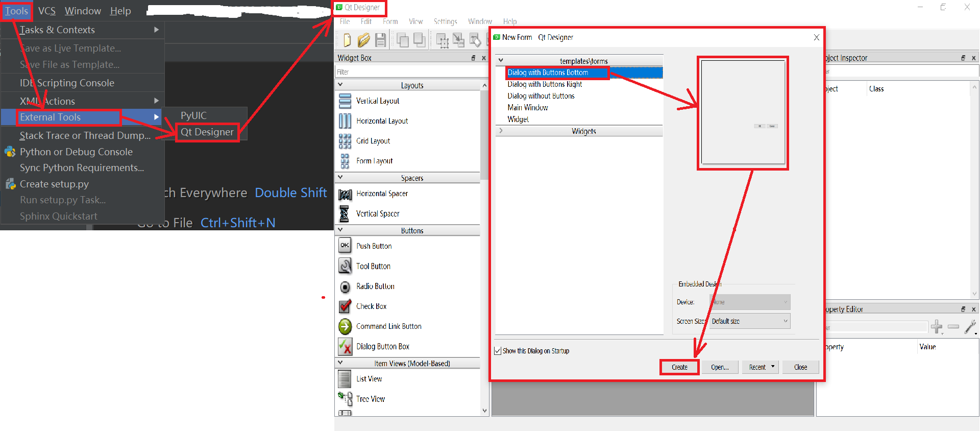The image size is (980, 431).
Task: Click the Class column header
Action: (876, 89)
